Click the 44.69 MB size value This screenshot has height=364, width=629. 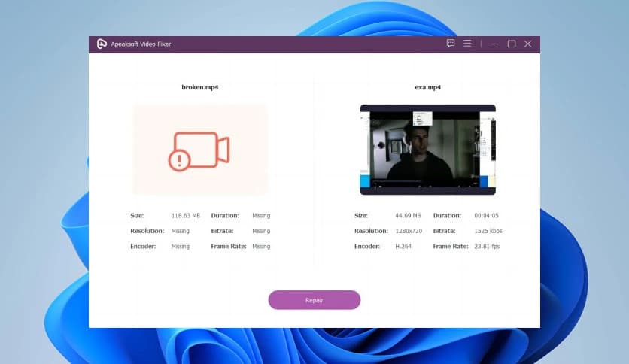tap(408, 216)
